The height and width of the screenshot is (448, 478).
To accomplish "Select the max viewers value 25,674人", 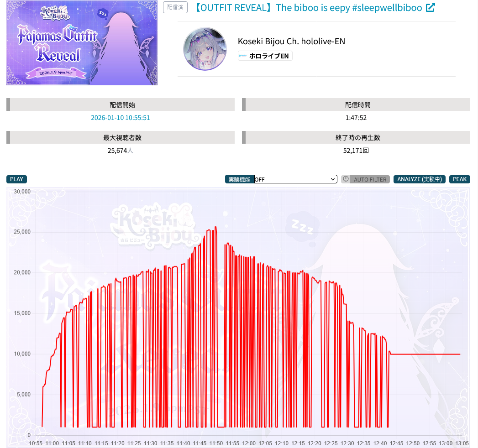I will (121, 151).
